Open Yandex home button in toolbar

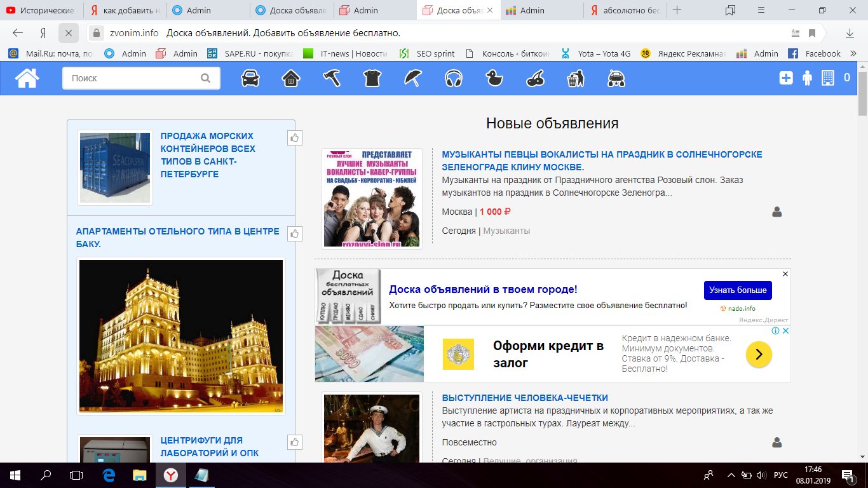point(43,33)
